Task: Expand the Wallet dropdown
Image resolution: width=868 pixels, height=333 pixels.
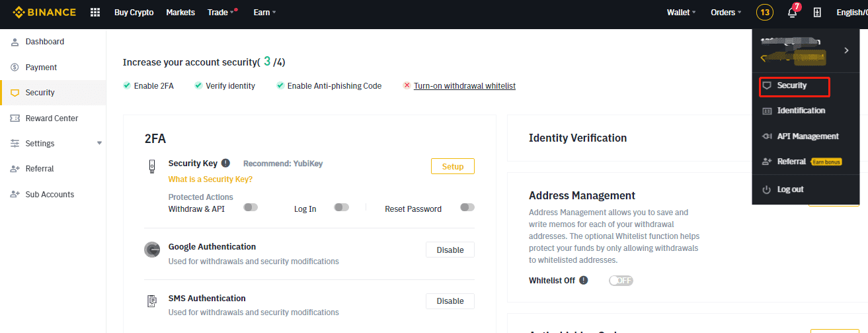Action: [682, 13]
